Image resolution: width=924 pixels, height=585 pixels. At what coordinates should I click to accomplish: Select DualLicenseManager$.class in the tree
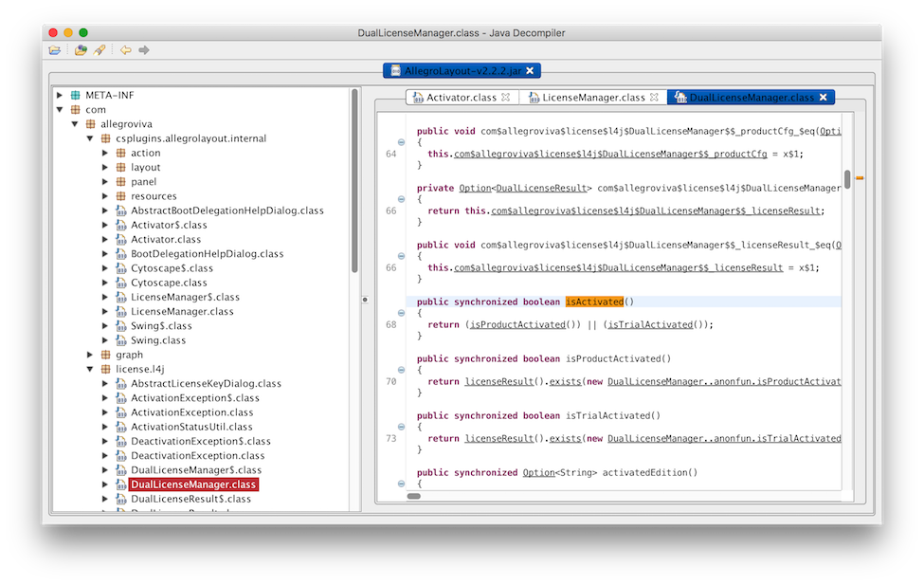(x=195, y=470)
